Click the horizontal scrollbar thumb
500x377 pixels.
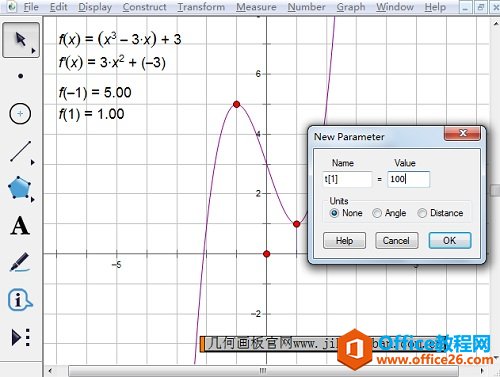tap(263, 371)
